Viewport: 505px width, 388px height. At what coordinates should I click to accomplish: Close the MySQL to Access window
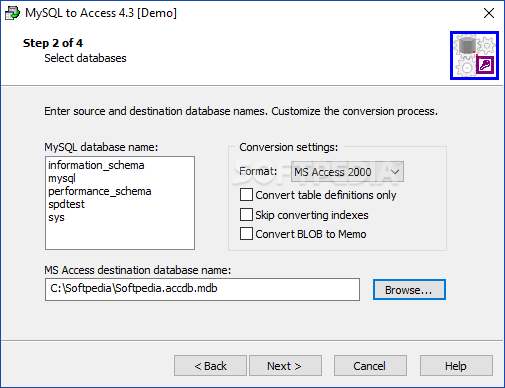coord(489,13)
